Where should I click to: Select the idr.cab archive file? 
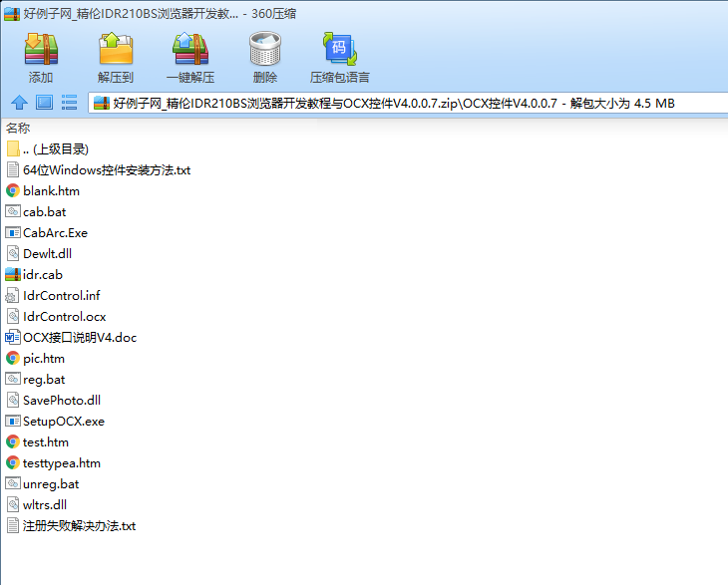(x=34, y=275)
